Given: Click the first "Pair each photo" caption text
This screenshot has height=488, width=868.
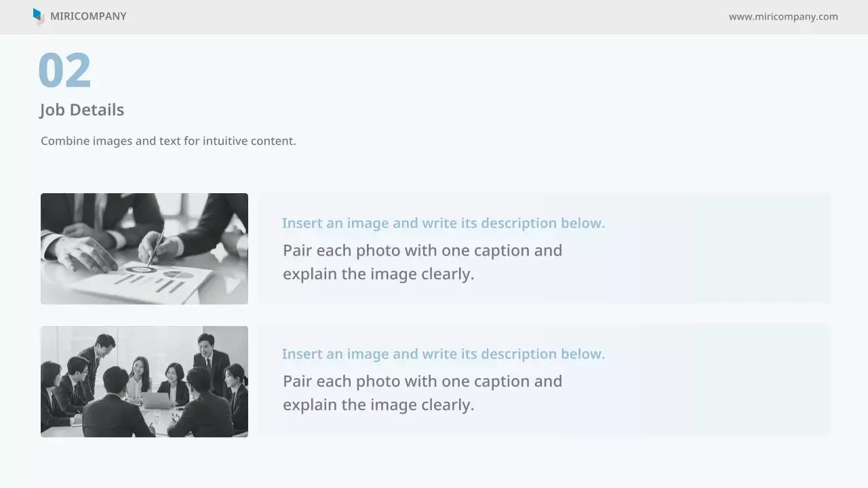Looking at the screenshot, I should click(422, 262).
